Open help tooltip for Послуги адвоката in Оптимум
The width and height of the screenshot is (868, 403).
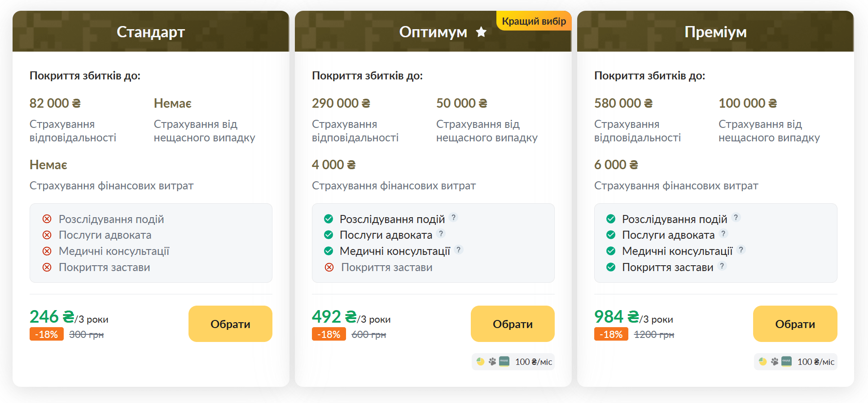[441, 233]
